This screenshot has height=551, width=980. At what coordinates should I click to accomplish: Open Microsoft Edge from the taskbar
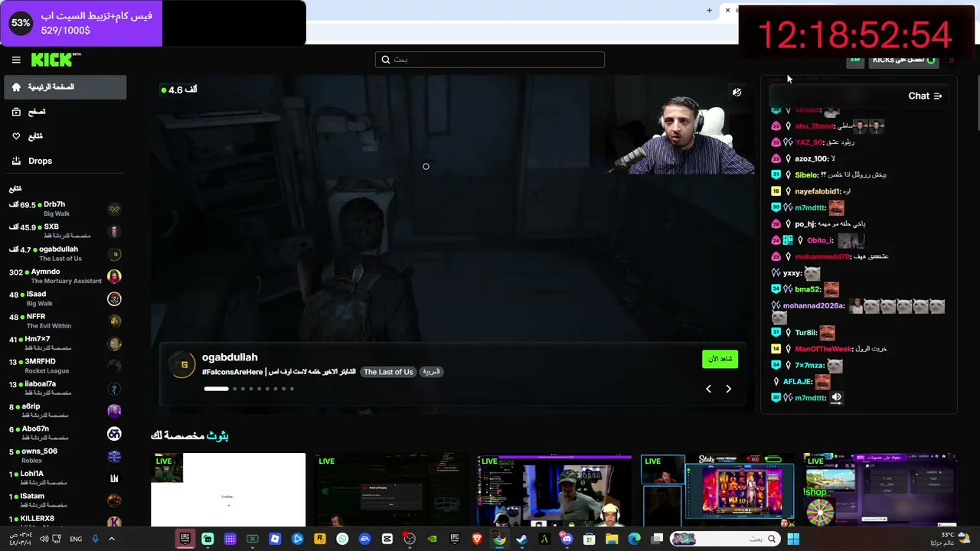pyautogui.click(x=634, y=539)
